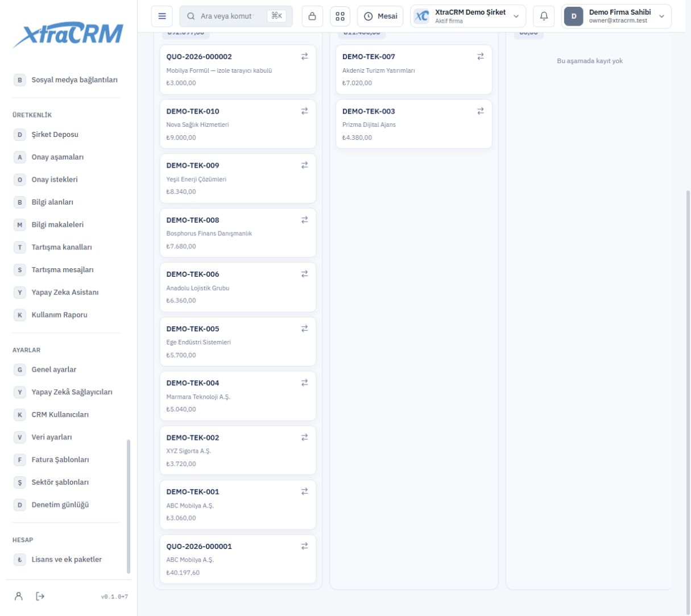The height and width of the screenshot is (616, 691).
Task: Click transfer arrows icon on DEMO-TEK-003
Action: click(x=481, y=111)
